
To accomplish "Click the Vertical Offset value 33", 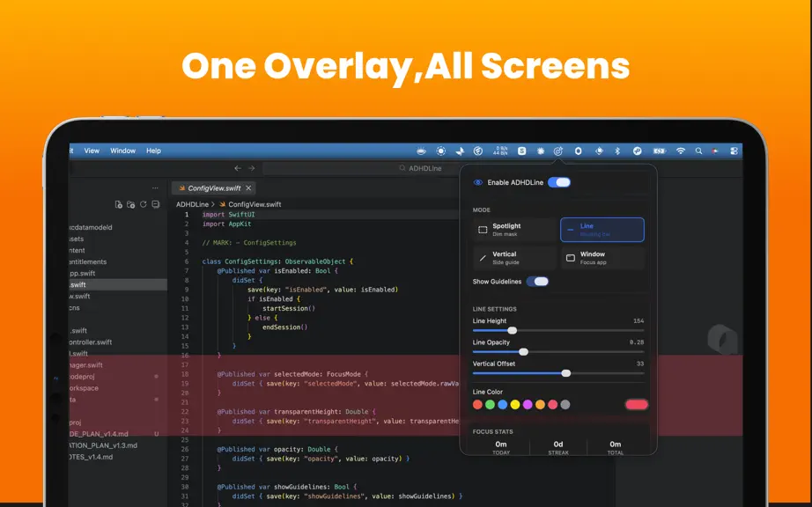I will click(x=640, y=364).
